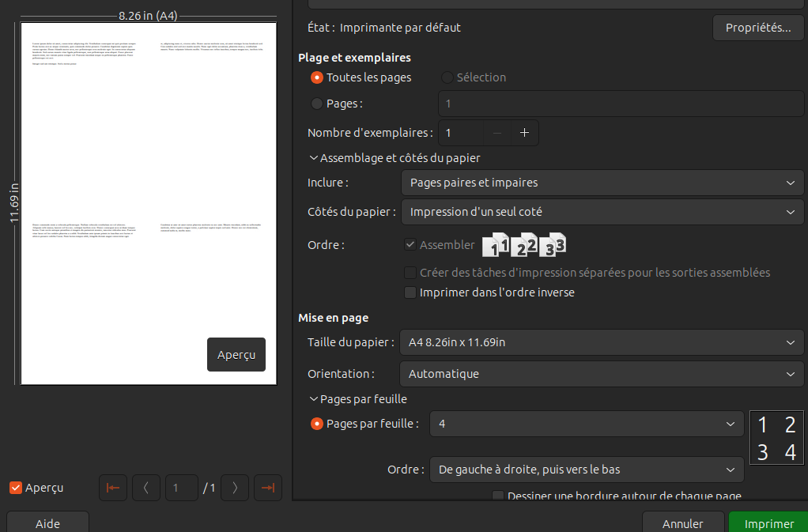Click the page range text field
Viewport: 808px width, 532px height.
pyautogui.click(x=621, y=104)
